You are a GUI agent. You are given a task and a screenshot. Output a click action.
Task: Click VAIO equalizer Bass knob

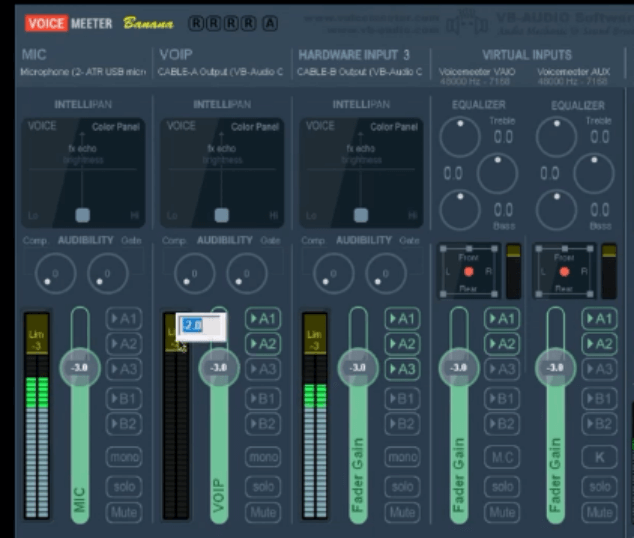[460, 210]
